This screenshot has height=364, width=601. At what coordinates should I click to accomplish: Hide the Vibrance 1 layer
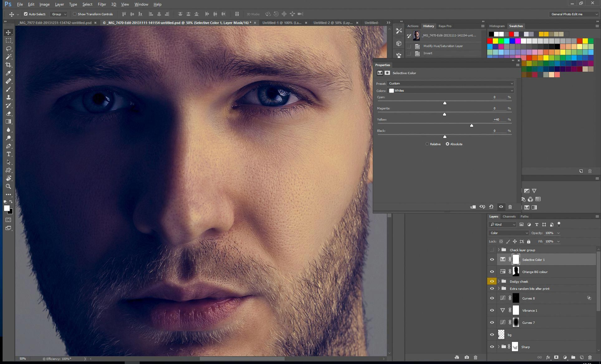click(492, 310)
